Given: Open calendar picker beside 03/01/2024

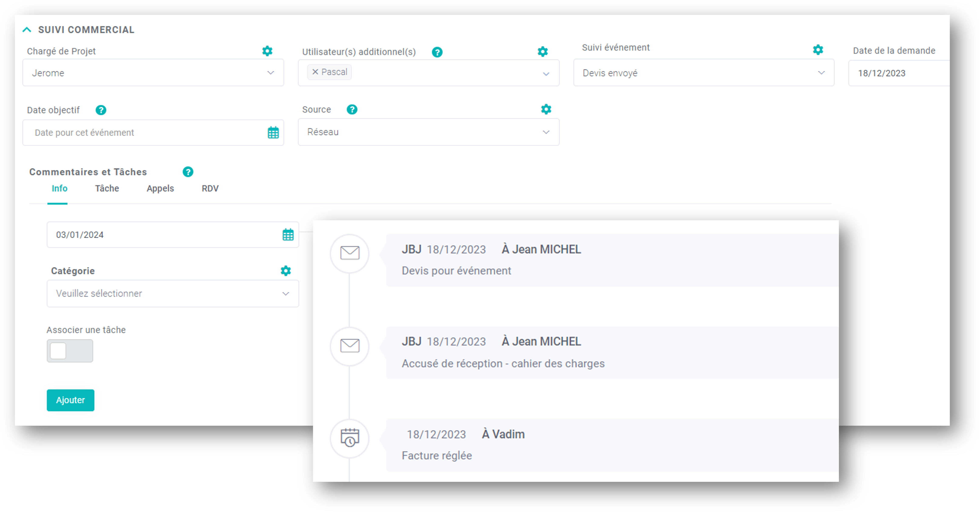Looking at the screenshot, I should click(x=288, y=235).
